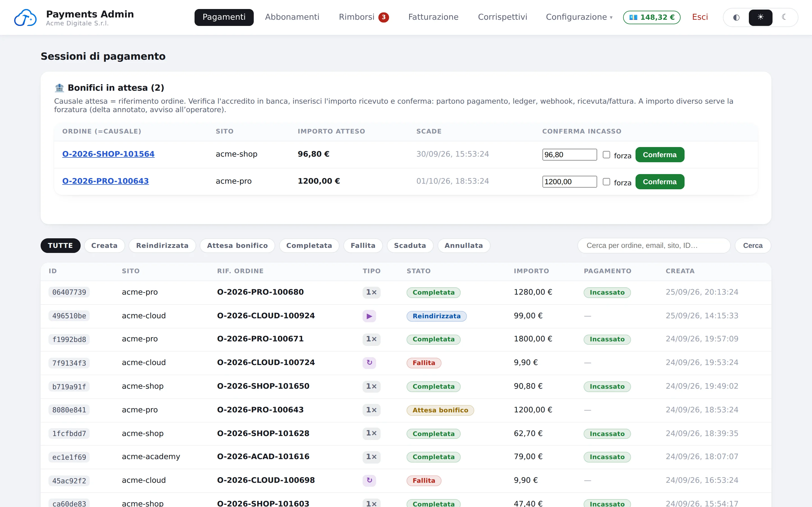
Task: Switch to dark theme moon icon
Action: [784, 17]
